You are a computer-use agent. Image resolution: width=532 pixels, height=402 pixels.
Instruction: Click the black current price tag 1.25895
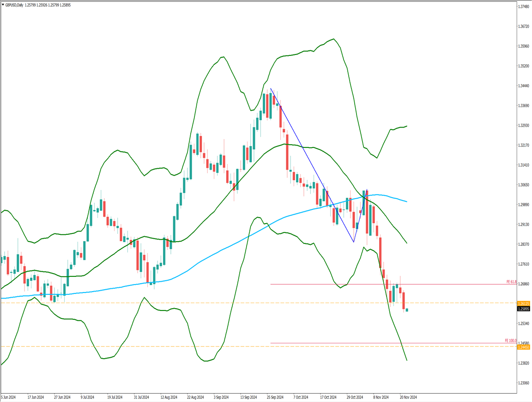click(x=524, y=309)
